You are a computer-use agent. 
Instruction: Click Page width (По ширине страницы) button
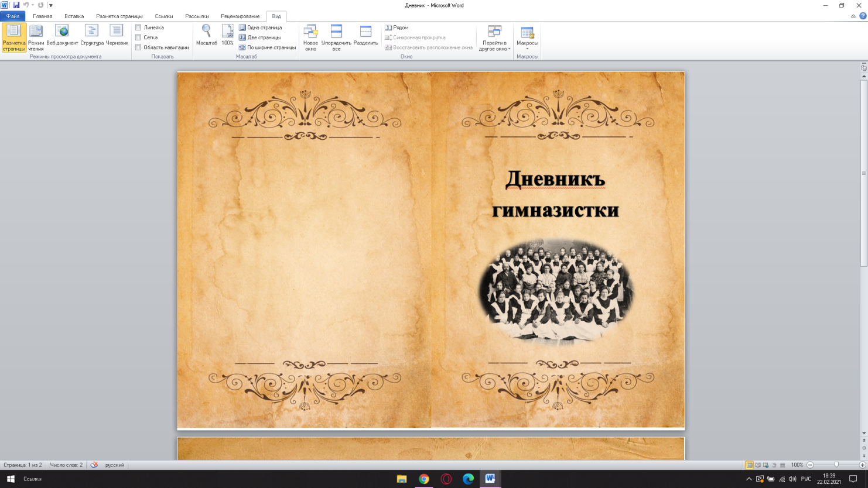[267, 47]
